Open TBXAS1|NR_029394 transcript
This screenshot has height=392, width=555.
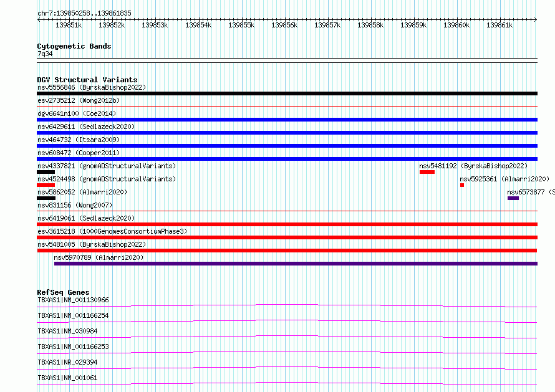pyautogui.click(x=67, y=362)
